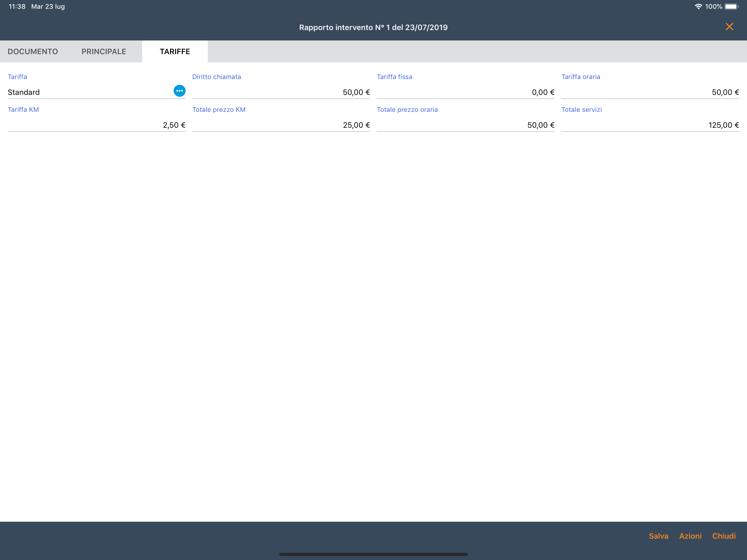Edit the Diritto chiamata amount
Screen dimensions: 747x560
coord(281,92)
